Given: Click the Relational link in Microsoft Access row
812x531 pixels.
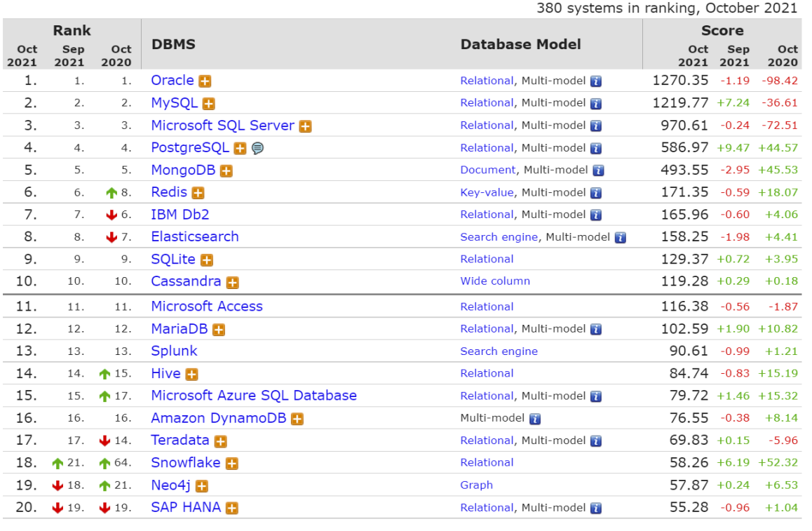Looking at the screenshot, I should [x=487, y=307].
